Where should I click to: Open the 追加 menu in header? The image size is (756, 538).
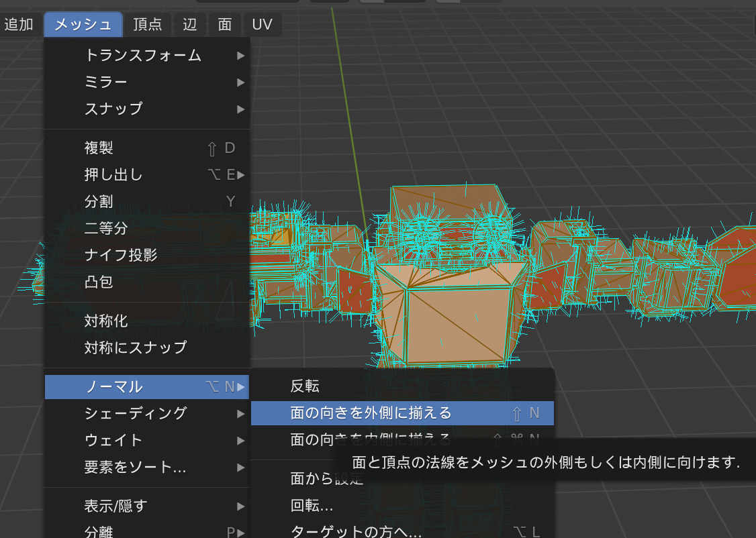tap(19, 25)
